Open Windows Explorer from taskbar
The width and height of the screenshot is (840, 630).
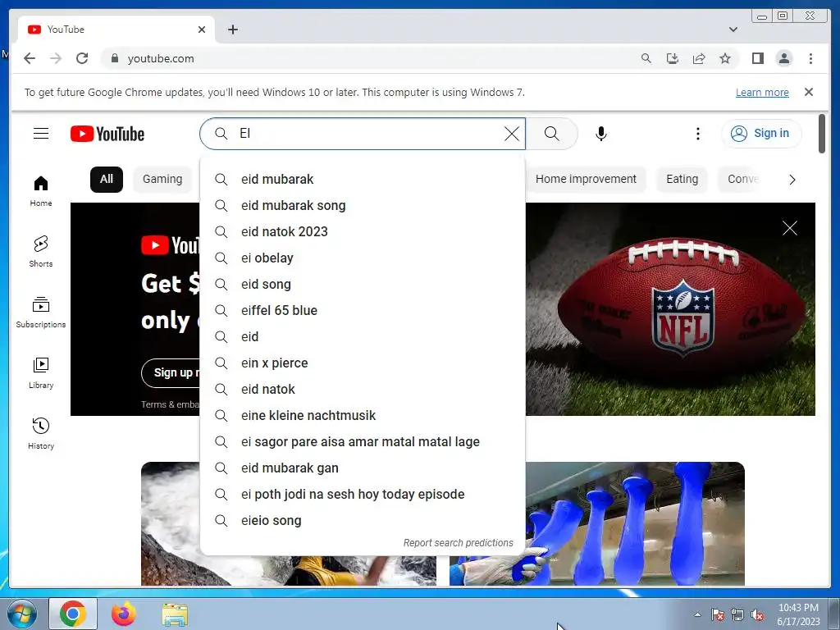[x=175, y=614]
